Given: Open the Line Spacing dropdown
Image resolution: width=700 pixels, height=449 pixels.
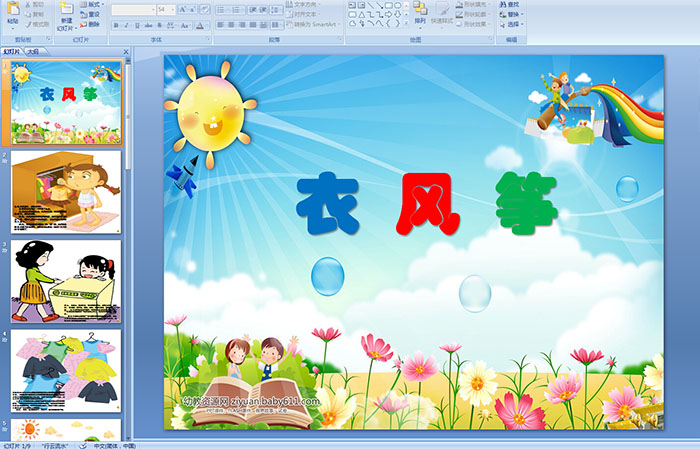Looking at the screenshot, I should click(276, 10).
